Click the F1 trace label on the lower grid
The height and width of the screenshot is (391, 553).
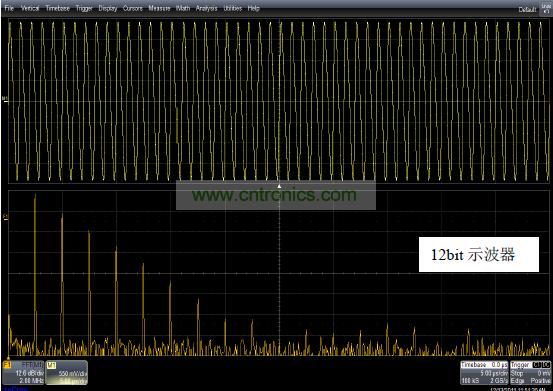click(x=5, y=218)
